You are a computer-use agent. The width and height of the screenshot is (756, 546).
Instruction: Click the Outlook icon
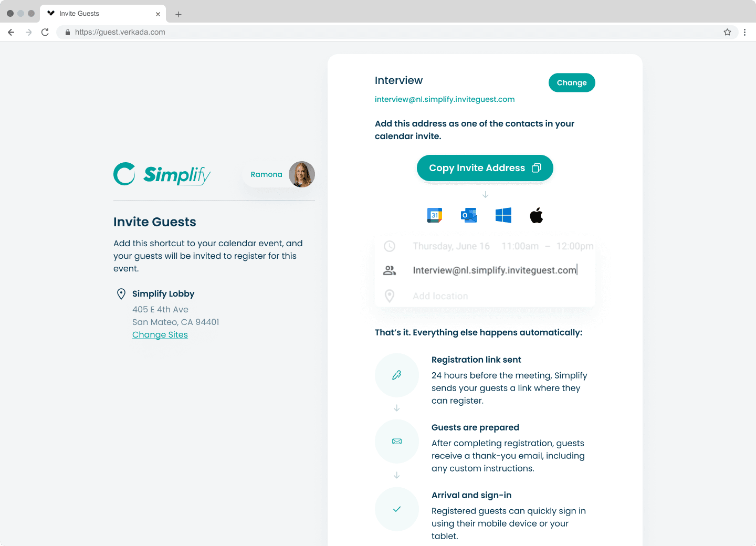468,215
